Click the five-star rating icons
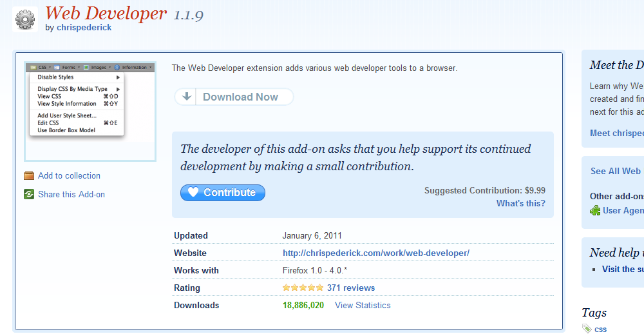This screenshot has width=644, height=334. pyautogui.click(x=303, y=288)
